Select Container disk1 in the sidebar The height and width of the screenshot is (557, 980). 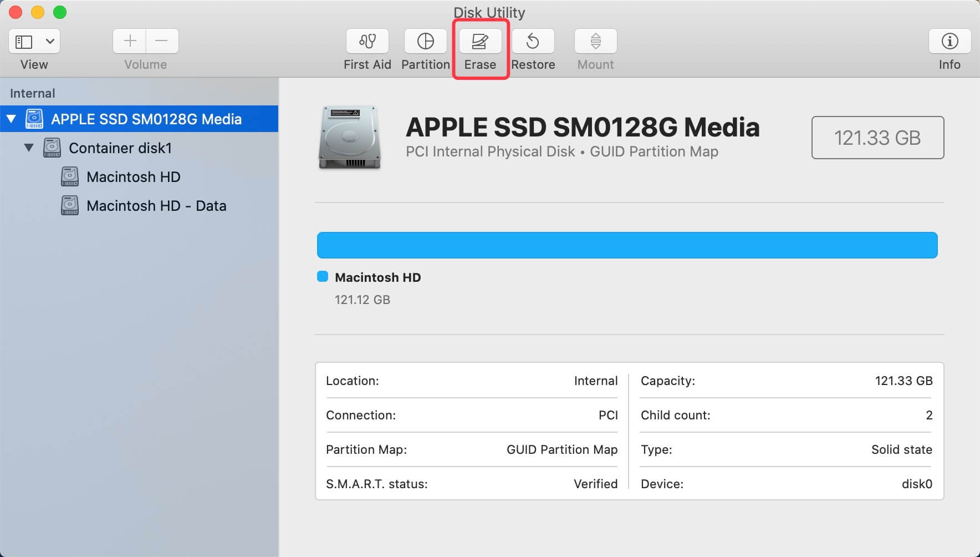click(120, 148)
